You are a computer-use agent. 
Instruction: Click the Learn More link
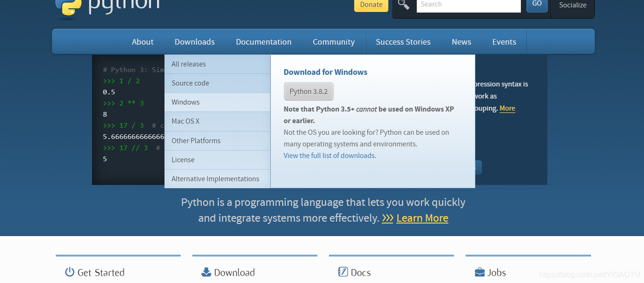422,218
